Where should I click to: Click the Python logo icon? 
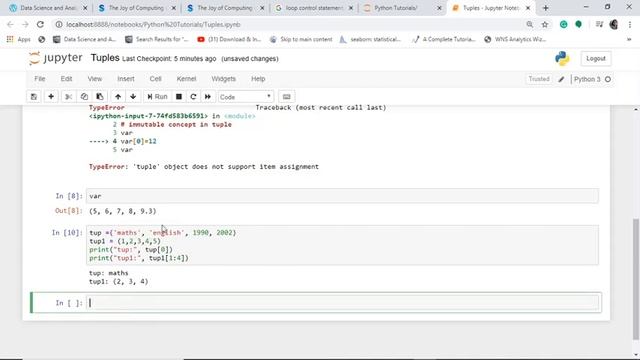(562, 59)
